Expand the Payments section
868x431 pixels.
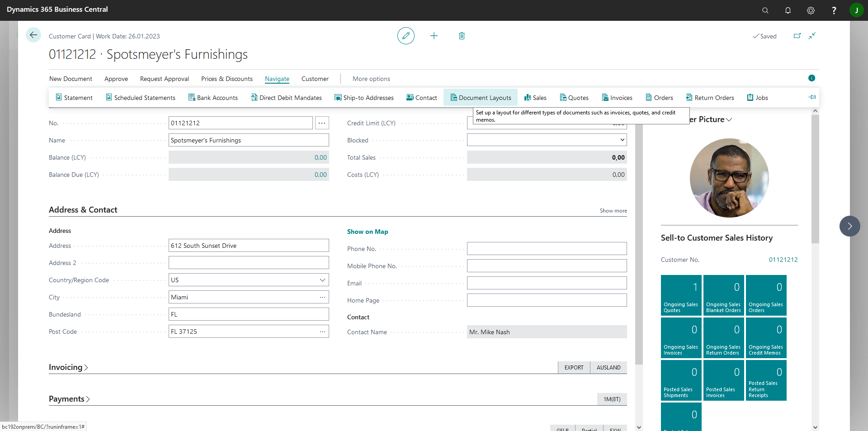(69, 399)
